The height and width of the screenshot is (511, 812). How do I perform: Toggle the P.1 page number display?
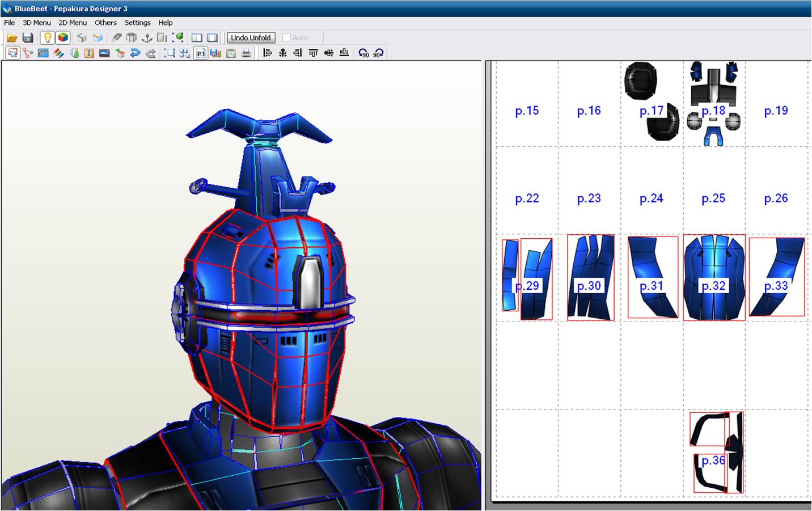201,53
